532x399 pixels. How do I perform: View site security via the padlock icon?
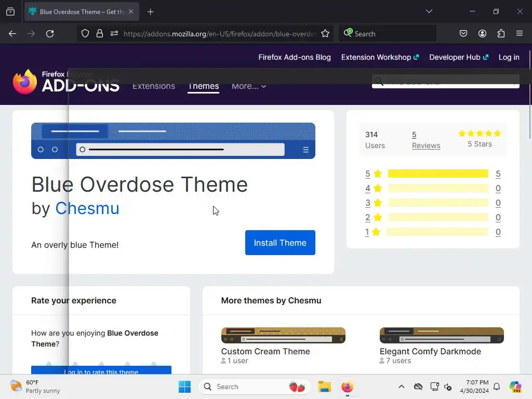(x=99, y=34)
